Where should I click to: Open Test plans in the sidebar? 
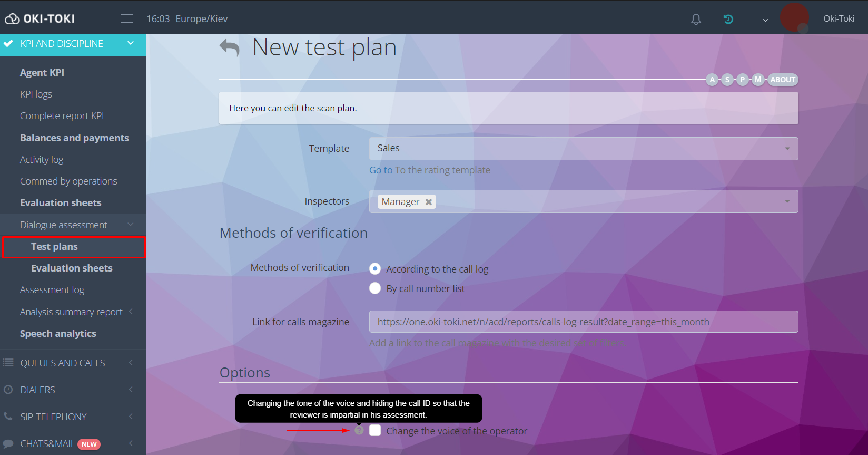click(54, 247)
